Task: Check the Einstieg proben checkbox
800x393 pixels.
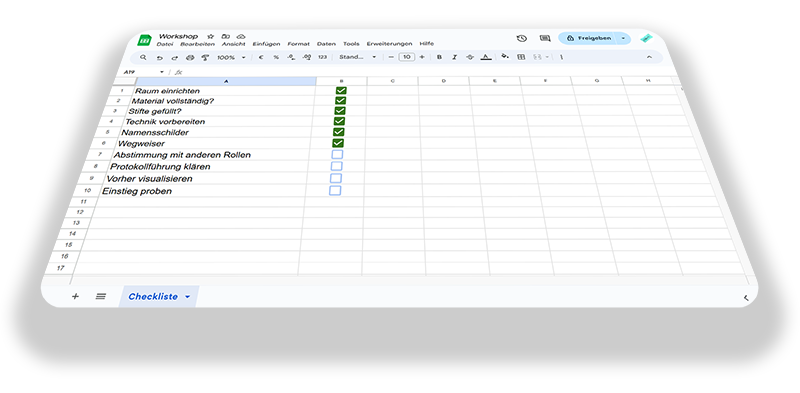Action: point(335,191)
